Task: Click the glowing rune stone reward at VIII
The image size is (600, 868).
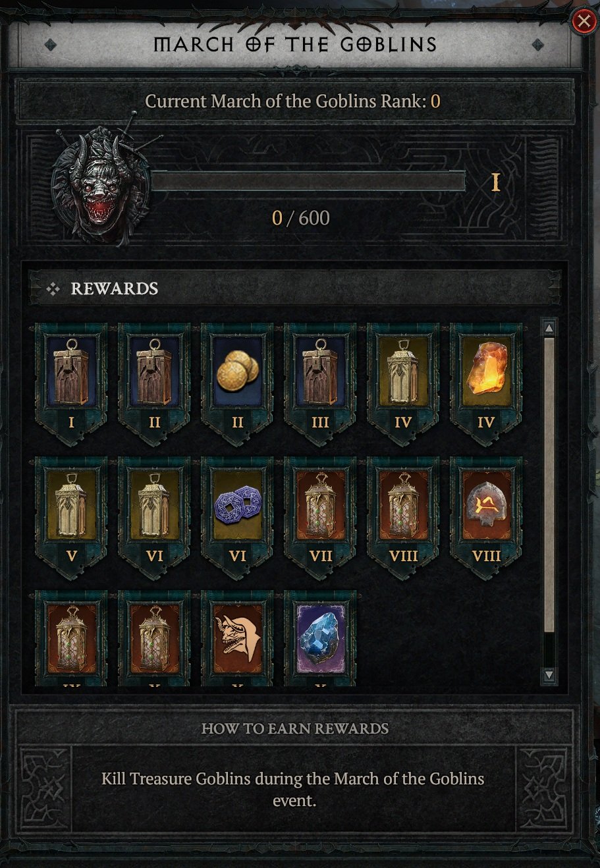Action: pos(486,508)
